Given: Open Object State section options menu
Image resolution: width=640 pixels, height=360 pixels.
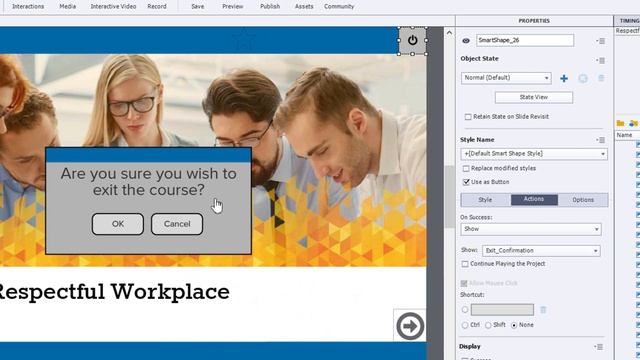Looking at the screenshot, I should 600,60.
